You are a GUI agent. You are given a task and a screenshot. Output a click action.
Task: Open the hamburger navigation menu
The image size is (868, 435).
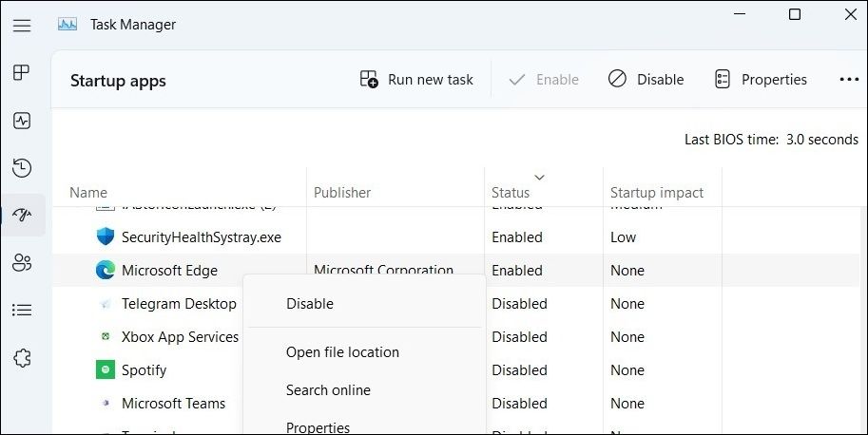[22, 25]
